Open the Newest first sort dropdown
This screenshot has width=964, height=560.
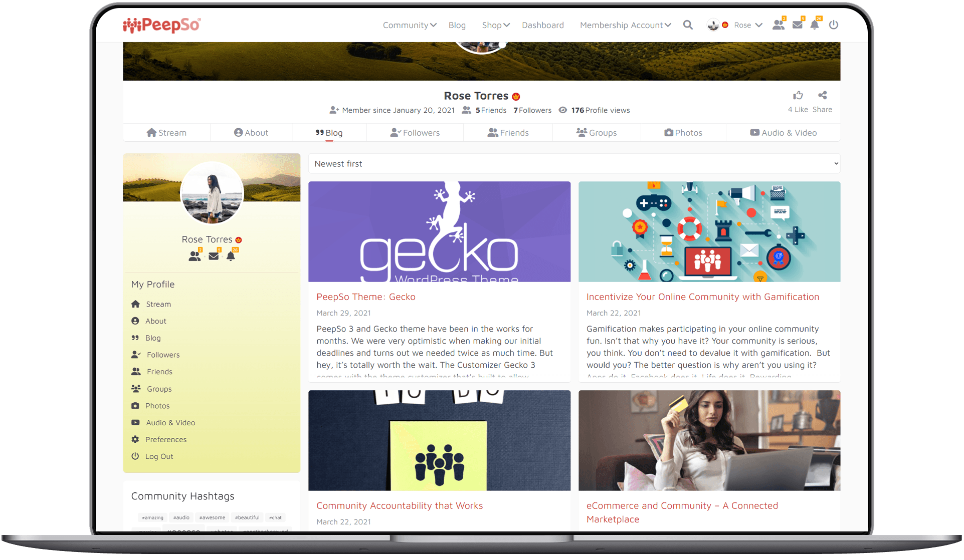(x=574, y=164)
